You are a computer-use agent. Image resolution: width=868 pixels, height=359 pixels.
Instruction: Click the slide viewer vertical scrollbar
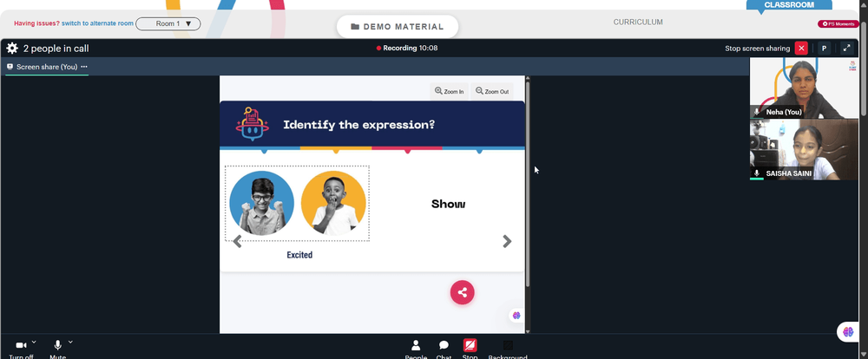tap(528, 185)
